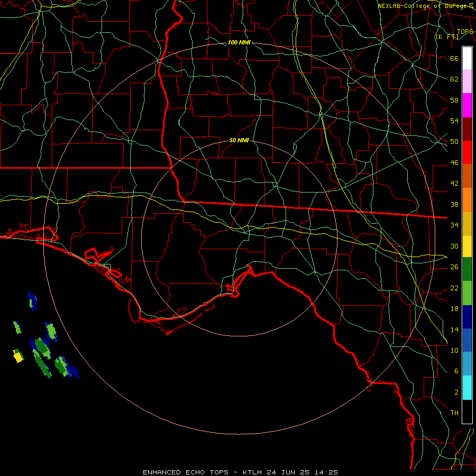The height and width of the screenshot is (476, 476).
Task: Select the dark green legend swatch
Action: point(467,269)
